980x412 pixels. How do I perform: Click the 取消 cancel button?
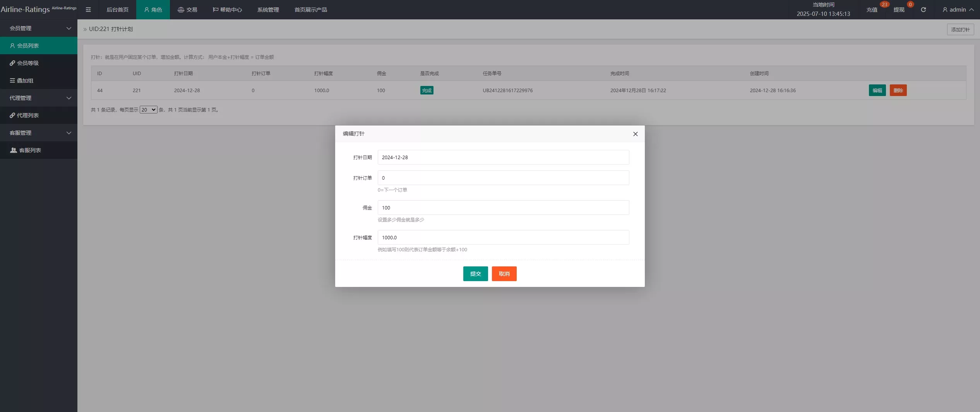pyautogui.click(x=504, y=274)
